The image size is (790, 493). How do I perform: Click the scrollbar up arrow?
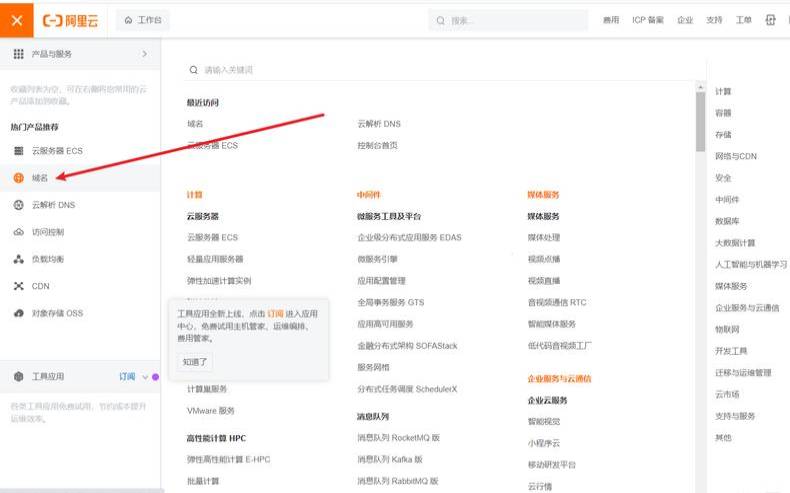(x=700, y=87)
